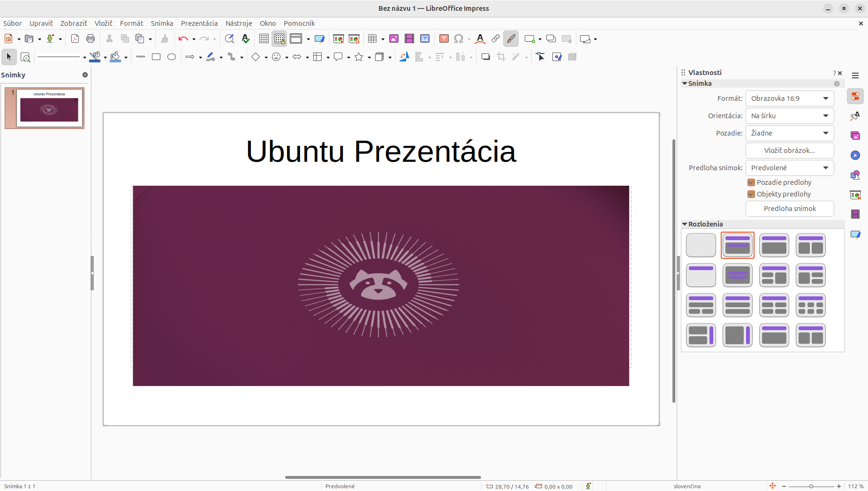Choose the Title and two content layout
The width and height of the screenshot is (868, 491).
[811, 245]
